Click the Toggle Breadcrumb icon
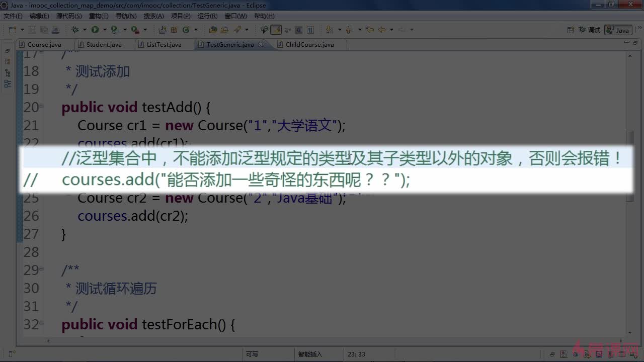The image size is (644, 362). point(264,30)
